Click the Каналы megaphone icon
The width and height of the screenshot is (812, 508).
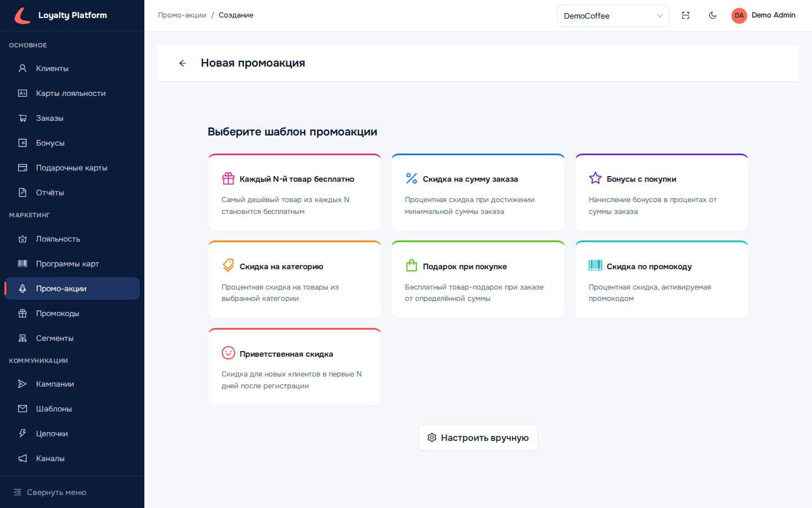(23, 458)
